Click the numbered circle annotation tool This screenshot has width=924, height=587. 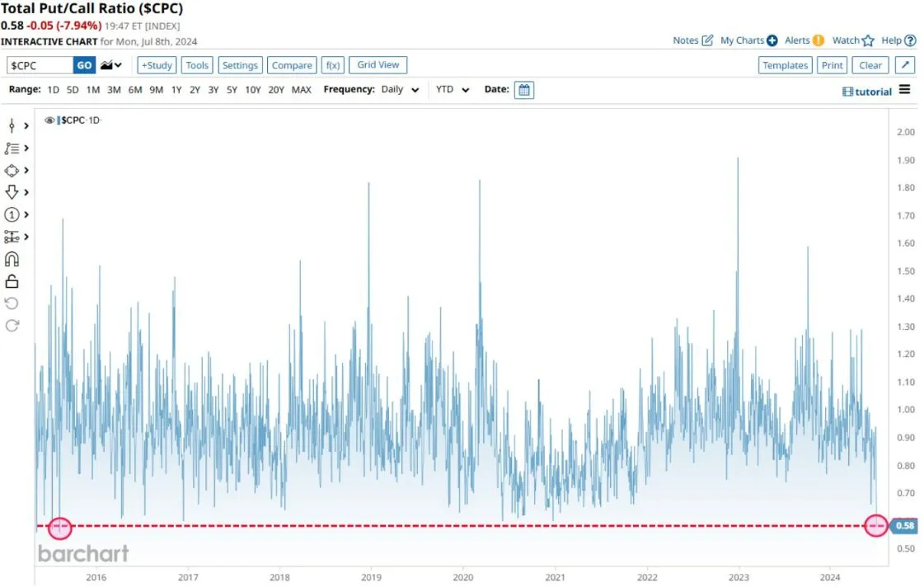click(12, 214)
